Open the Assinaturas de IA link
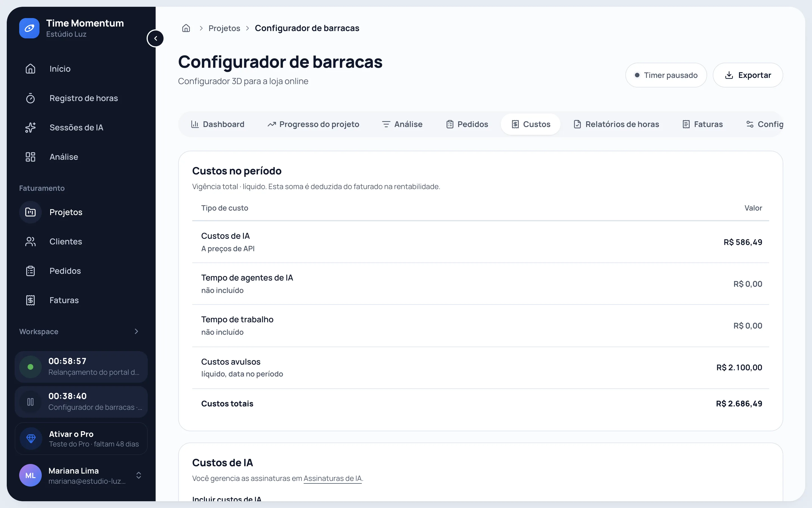812x508 pixels. 332,478
